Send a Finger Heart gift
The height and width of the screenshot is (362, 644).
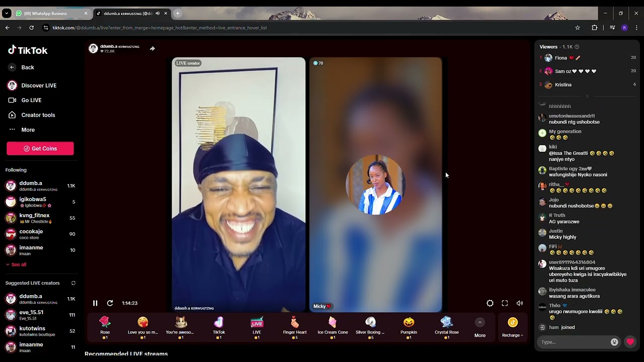(295, 327)
